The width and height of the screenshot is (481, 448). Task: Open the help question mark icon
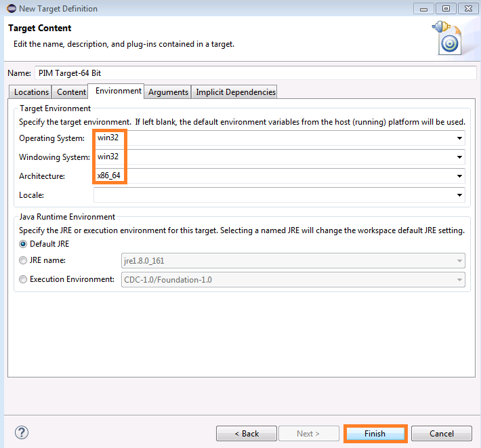pyautogui.click(x=22, y=432)
